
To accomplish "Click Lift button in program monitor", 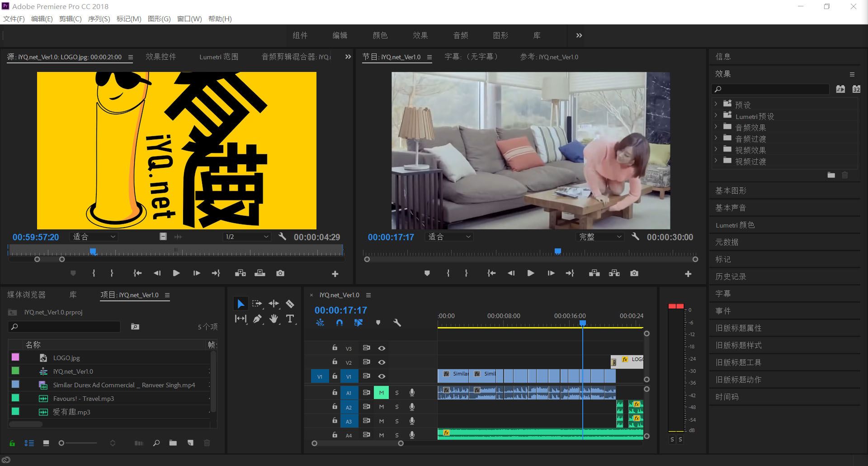I will click(x=594, y=273).
